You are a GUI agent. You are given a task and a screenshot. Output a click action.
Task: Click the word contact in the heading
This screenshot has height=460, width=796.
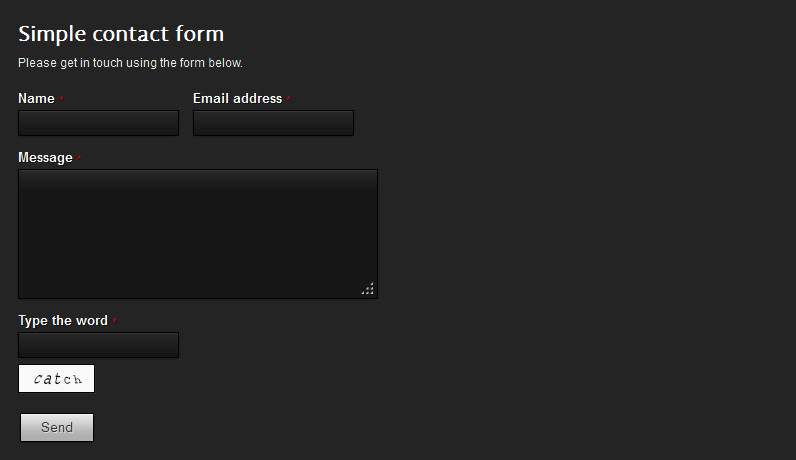pyautogui.click(x=130, y=34)
